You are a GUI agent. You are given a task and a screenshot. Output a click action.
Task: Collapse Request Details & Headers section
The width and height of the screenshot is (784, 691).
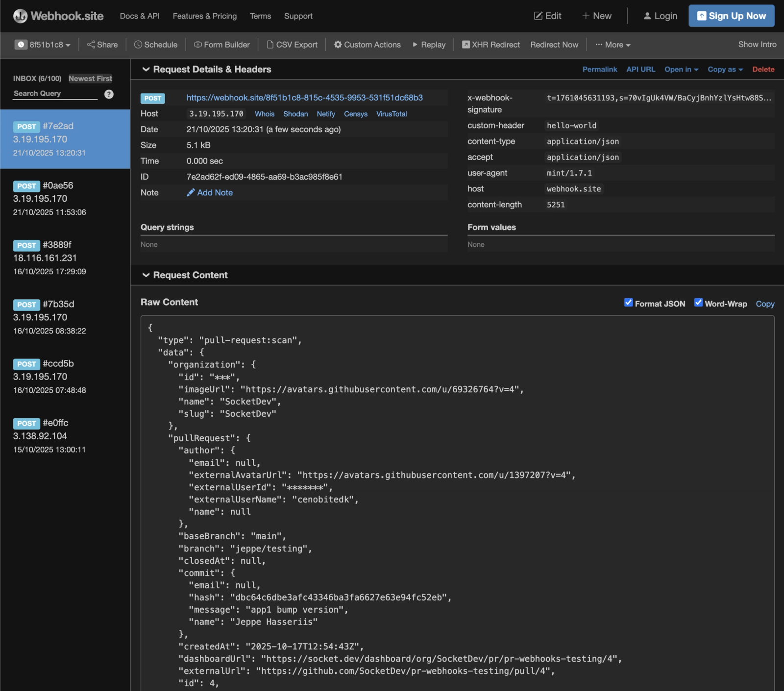tap(146, 70)
